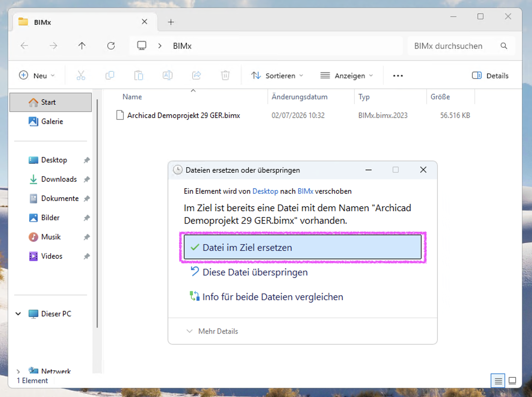The width and height of the screenshot is (532, 397).
Task: Unpin Downloads from quick access
Action: click(87, 179)
